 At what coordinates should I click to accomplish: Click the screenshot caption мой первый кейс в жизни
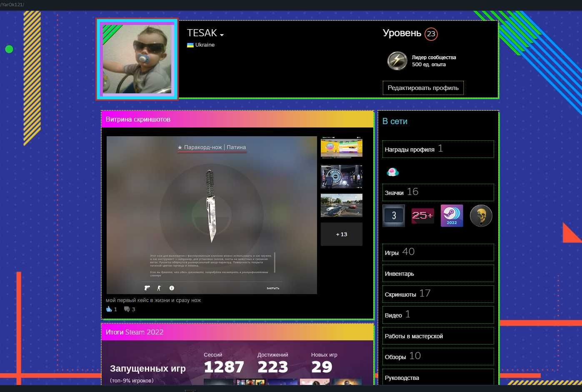tap(153, 300)
